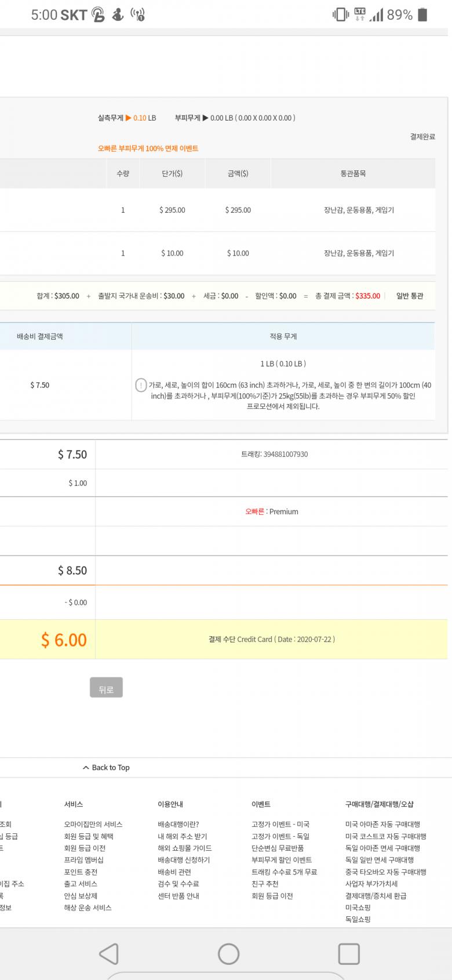This screenshot has width=452, height=980.
Task: Open 부피무게 할인 이벤트 link
Action: [x=281, y=860]
